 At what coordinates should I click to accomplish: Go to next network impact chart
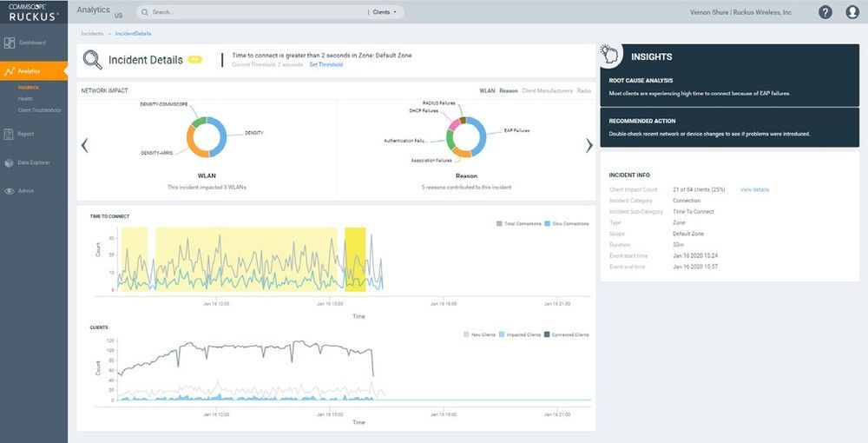589,145
